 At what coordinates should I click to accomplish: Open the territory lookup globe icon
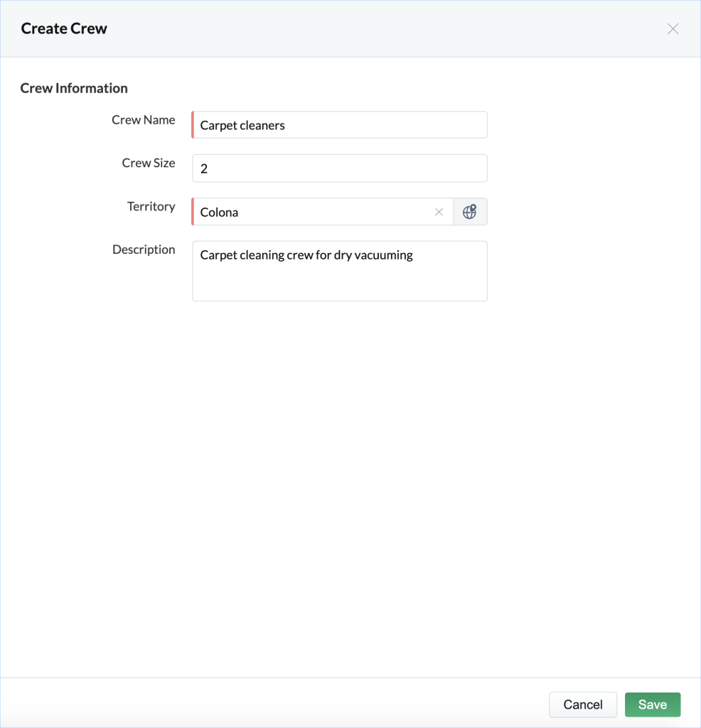click(469, 212)
